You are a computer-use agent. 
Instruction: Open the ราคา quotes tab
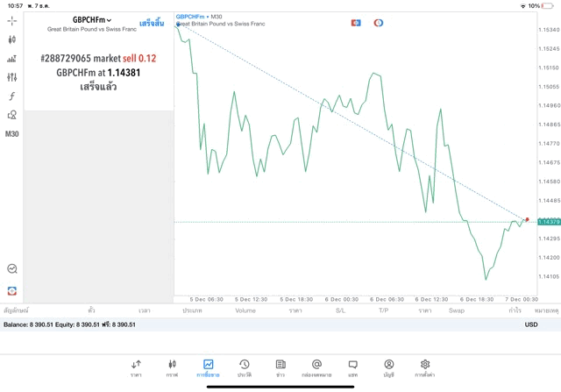click(136, 368)
